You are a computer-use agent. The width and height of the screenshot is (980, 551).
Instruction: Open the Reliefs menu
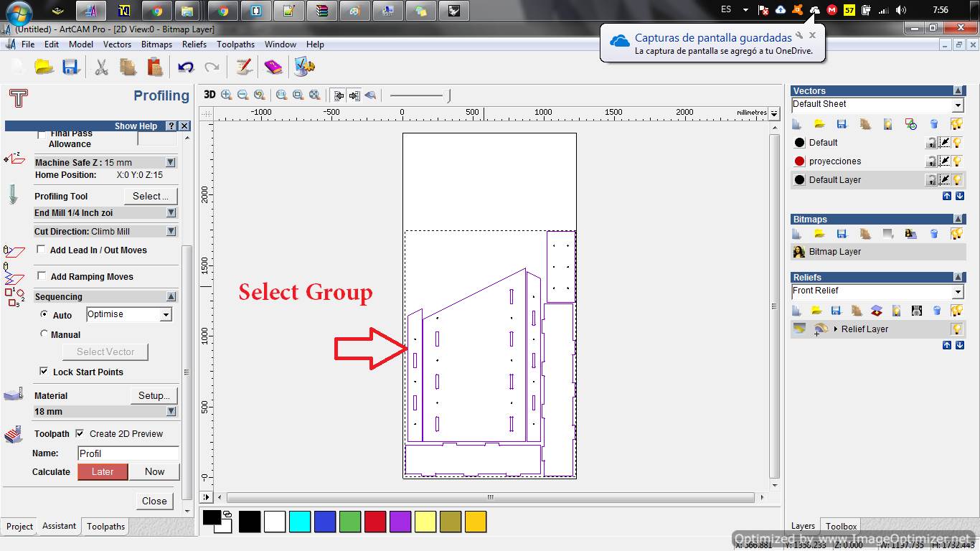pyautogui.click(x=194, y=44)
